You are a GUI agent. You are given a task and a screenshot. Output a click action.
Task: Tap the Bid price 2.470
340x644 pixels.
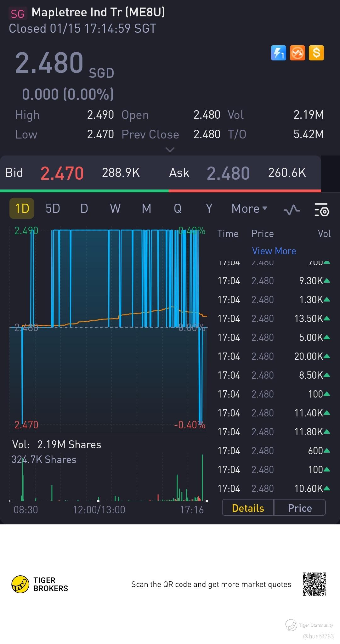click(62, 173)
